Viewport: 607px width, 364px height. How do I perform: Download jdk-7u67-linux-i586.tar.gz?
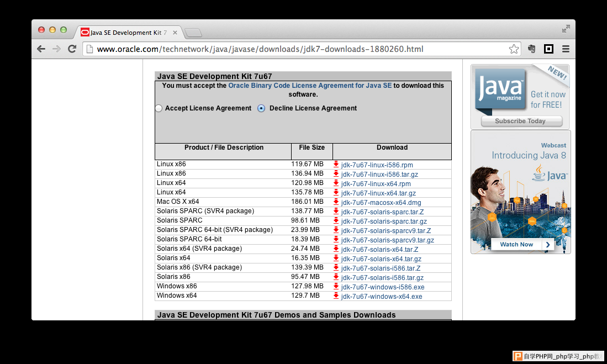pyautogui.click(x=379, y=174)
